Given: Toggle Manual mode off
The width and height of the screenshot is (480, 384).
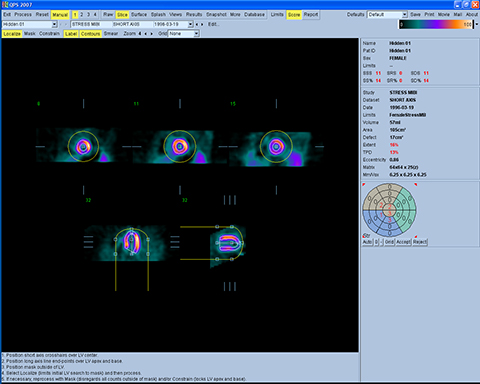Looking at the screenshot, I should [x=60, y=15].
